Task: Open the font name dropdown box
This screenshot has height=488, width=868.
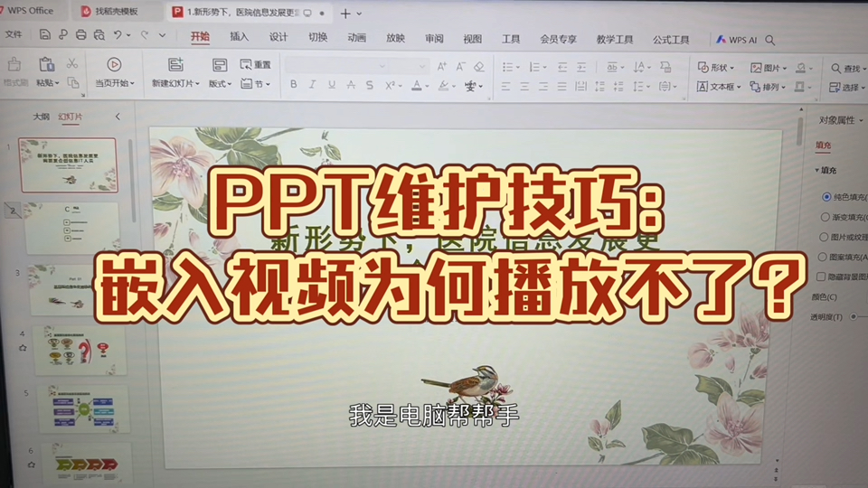Action: tap(336, 66)
